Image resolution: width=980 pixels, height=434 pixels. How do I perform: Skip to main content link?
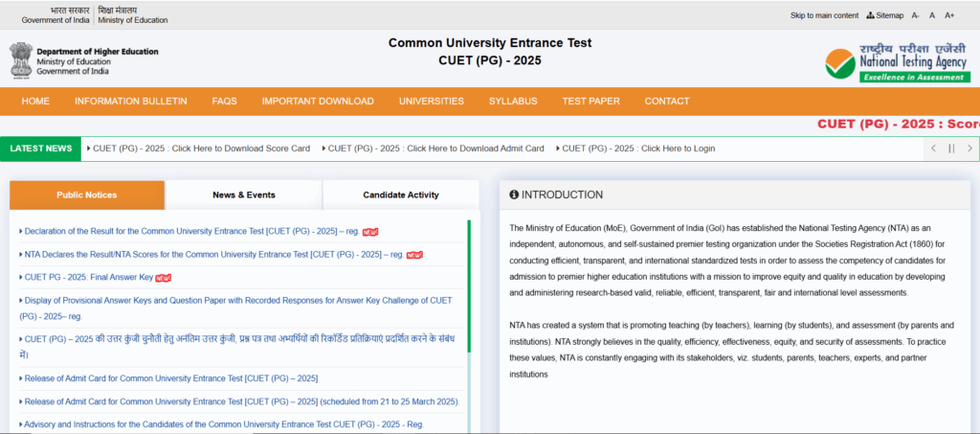pos(824,15)
